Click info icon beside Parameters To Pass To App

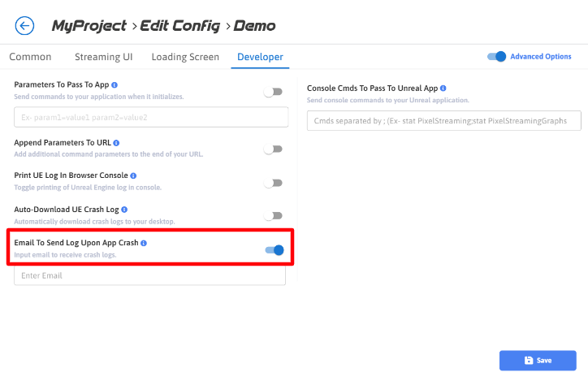115,84
